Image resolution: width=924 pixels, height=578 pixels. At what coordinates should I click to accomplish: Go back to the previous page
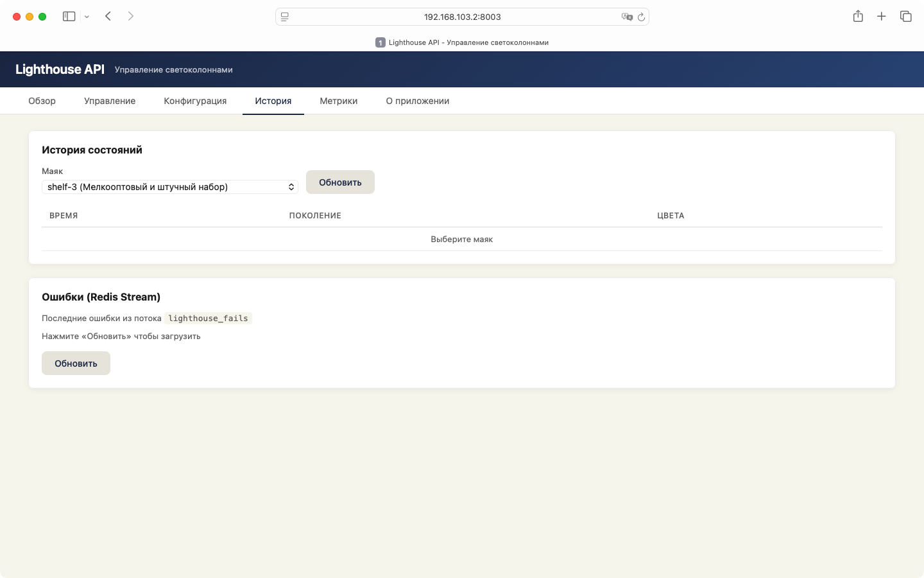108,17
